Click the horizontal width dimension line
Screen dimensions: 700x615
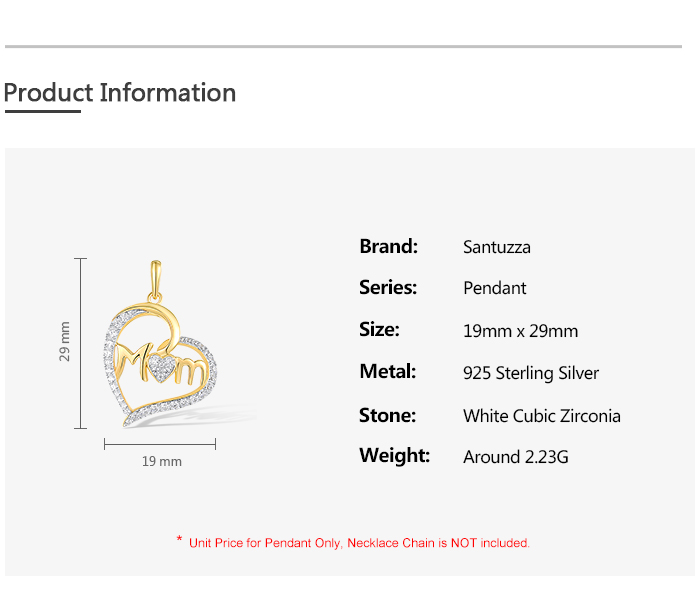(x=160, y=443)
